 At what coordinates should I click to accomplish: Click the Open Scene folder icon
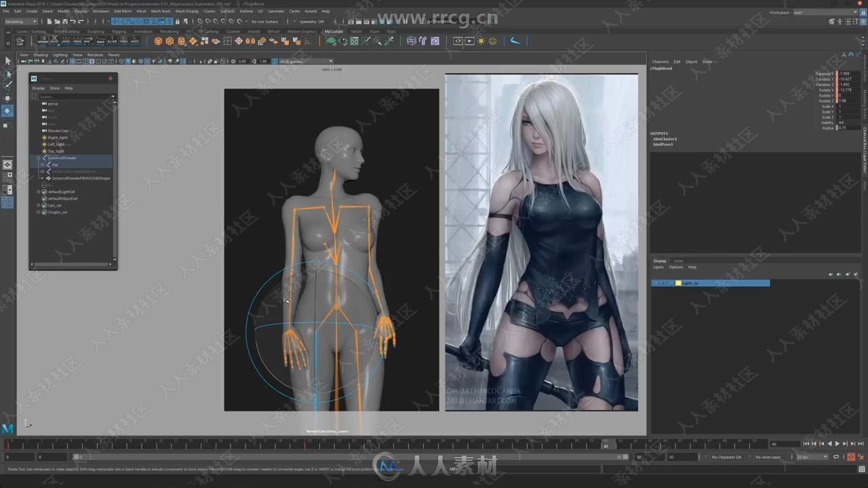point(57,22)
